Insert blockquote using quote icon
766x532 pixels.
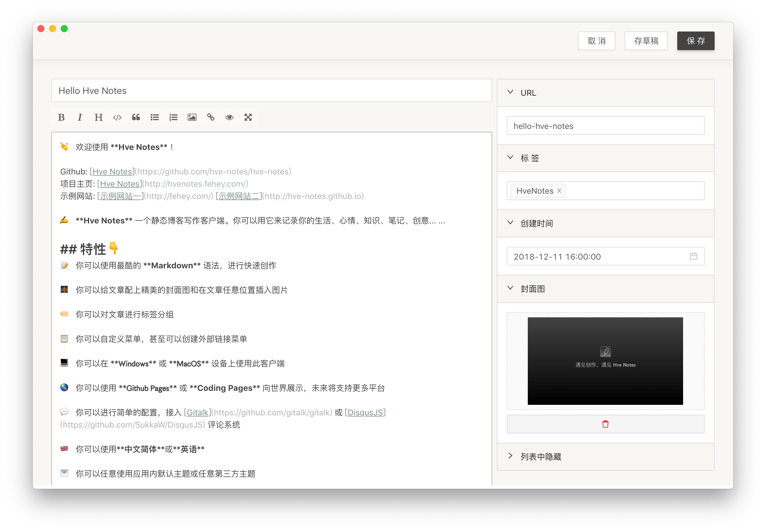tap(136, 117)
